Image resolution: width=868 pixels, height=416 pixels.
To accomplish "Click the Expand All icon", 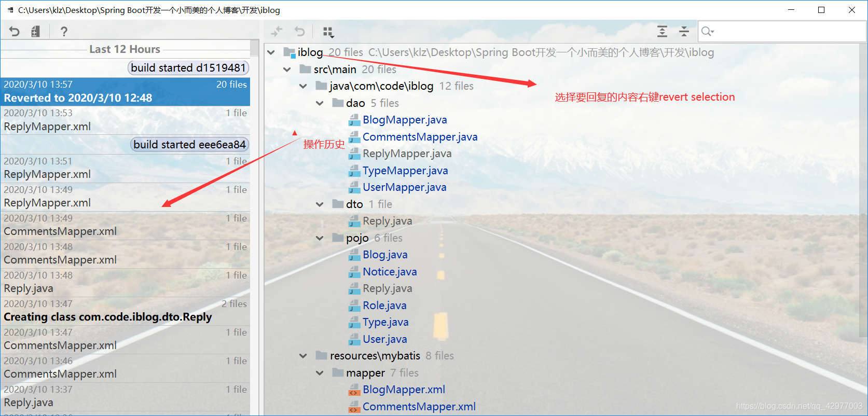I will [x=662, y=32].
